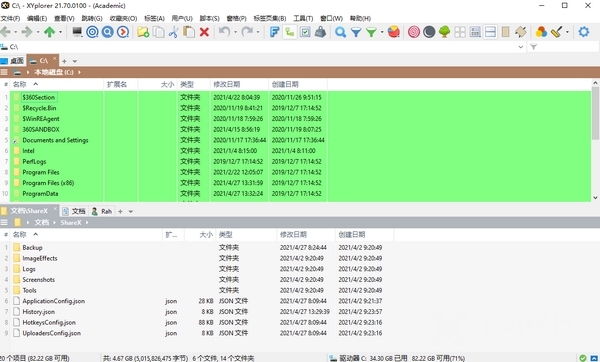Image resolution: width=600 pixels, height=362 pixels.
Task: Close the C:\ tab
Action: [x=55, y=59]
